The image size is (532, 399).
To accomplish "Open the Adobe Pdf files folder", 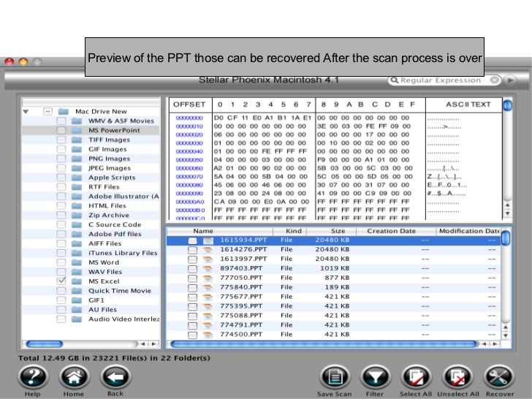I will [115, 234].
